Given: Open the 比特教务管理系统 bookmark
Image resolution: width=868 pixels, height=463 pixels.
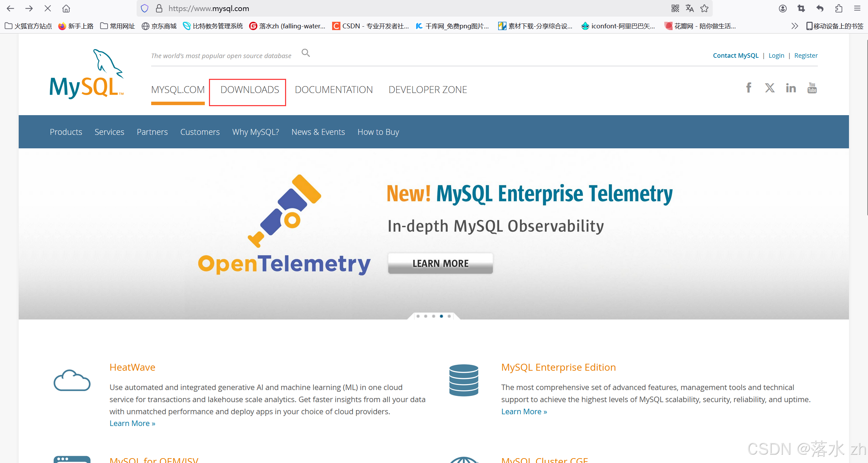Looking at the screenshot, I should pos(213,26).
